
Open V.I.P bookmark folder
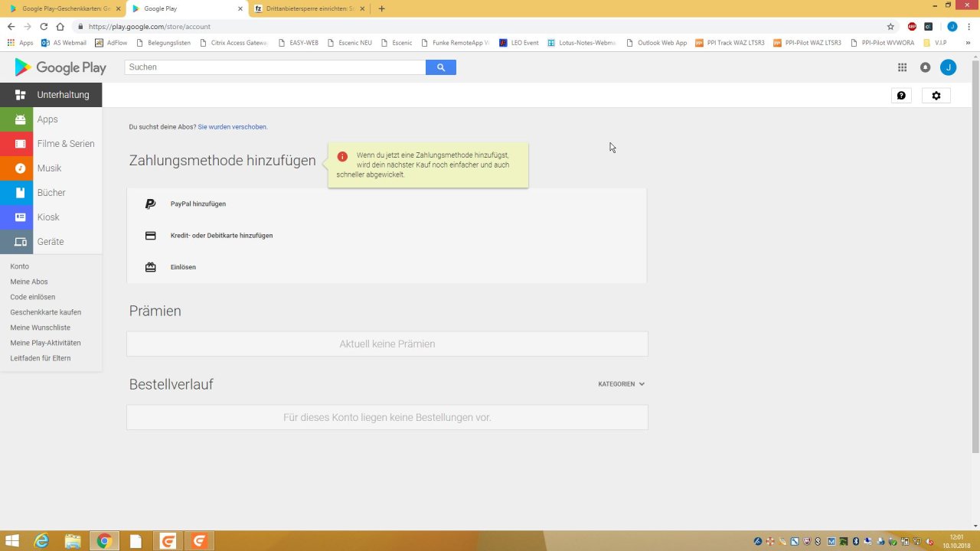click(x=936, y=43)
